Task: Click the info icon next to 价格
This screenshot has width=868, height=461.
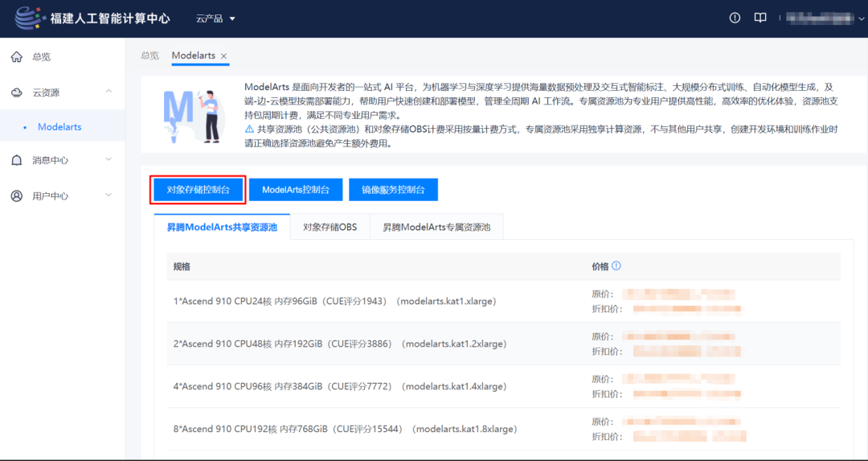Action: (616, 266)
